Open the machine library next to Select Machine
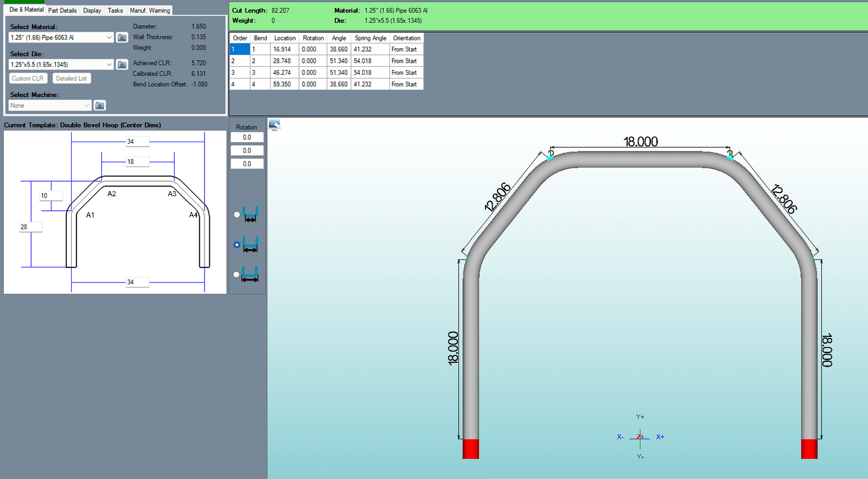868x479 pixels. point(100,106)
